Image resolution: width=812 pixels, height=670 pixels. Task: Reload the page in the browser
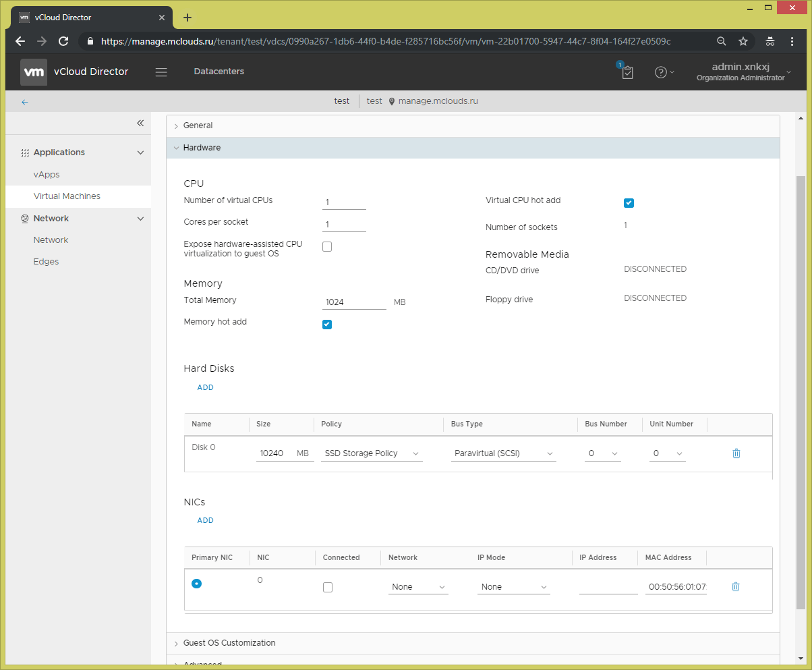tap(63, 41)
